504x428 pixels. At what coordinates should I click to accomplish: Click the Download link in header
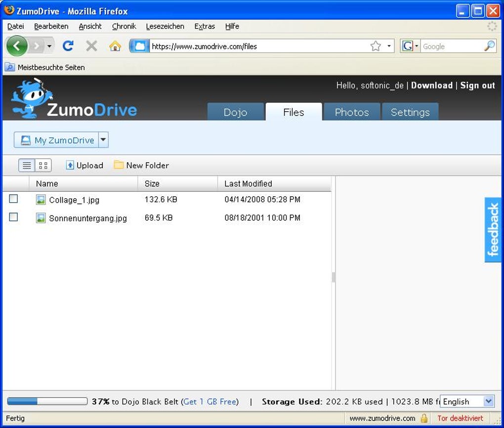point(432,86)
